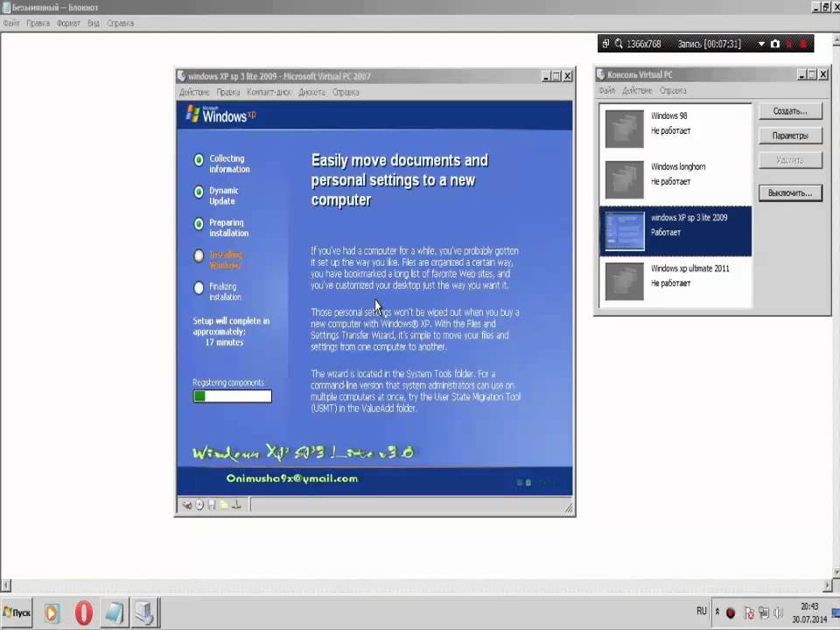The image size is (840, 630).
Task: Select the Windows 98 virtual machine entry
Action: click(675, 129)
